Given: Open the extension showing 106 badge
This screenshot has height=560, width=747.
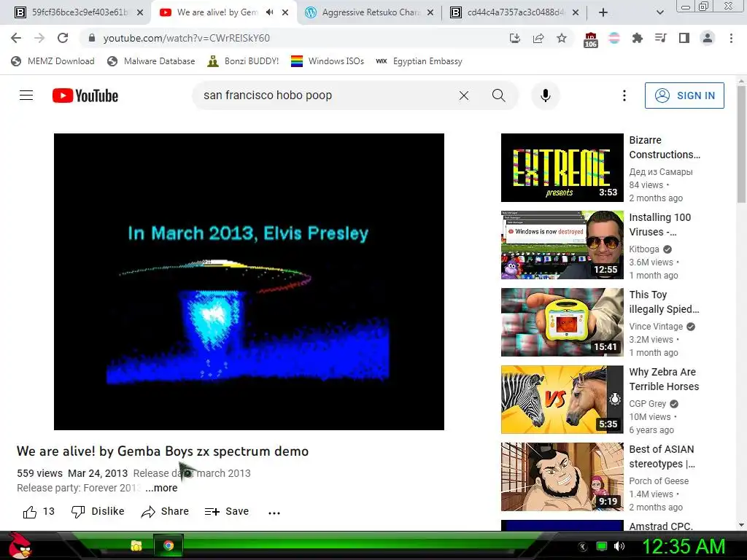Looking at the screenshot, I should [x=590, y=39].
